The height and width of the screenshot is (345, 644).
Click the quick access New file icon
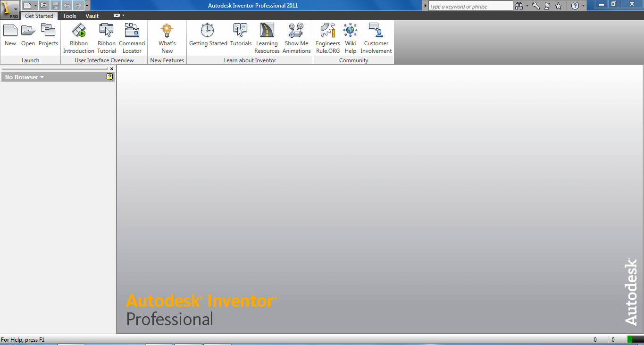point(28,6)
